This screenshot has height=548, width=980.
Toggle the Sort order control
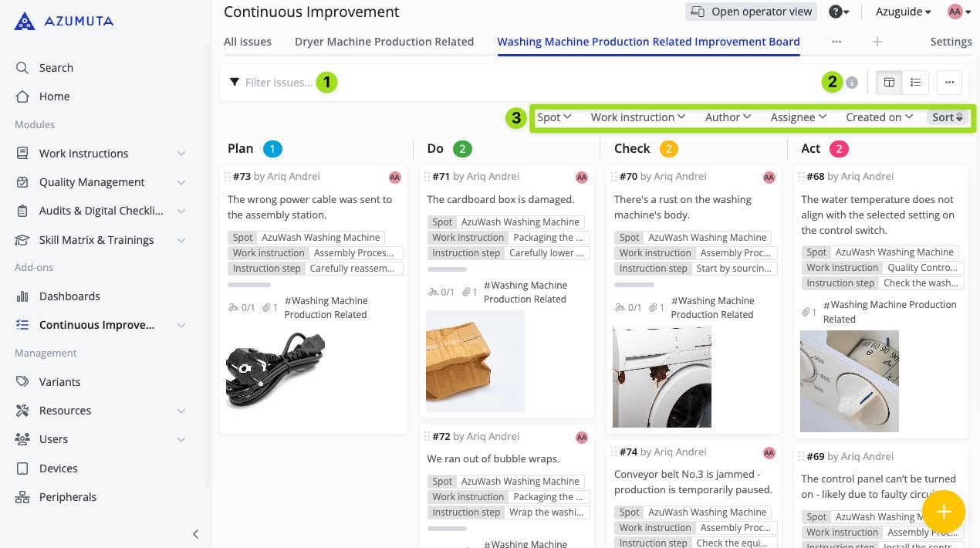point(947,117)
